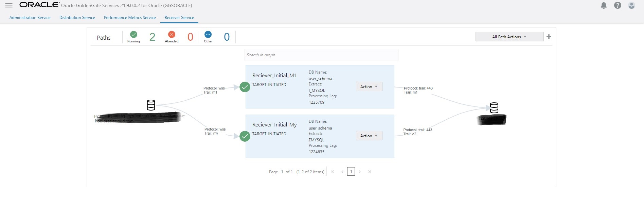Open the user profile avatar menu
This screenshot has height=218, width=644.
[631, 5]
